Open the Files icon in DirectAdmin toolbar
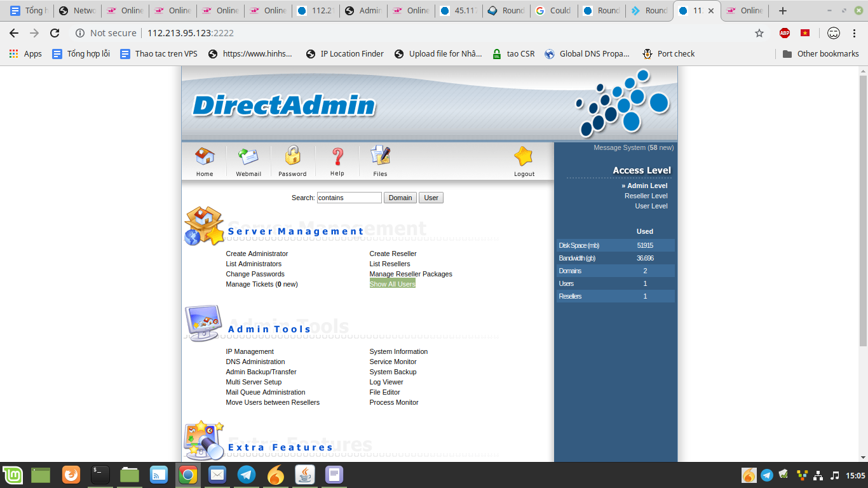Screen dimensions: 868x488 (x=380, y=156)
